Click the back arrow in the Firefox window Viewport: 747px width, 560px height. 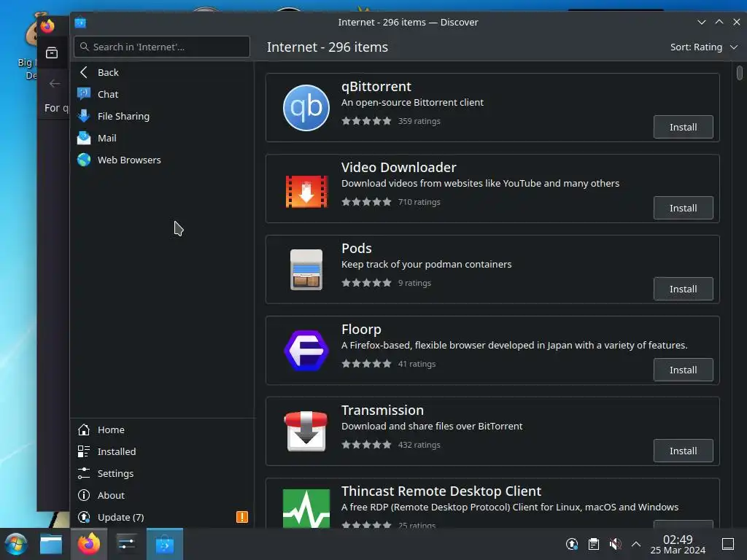coord(55,84)
